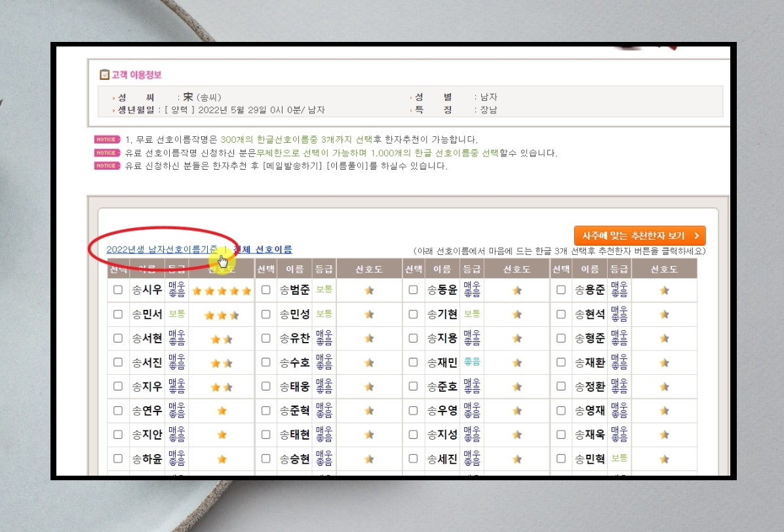Click the name 송민혁
Screen dimensions: 784x532
coord(590,459)
